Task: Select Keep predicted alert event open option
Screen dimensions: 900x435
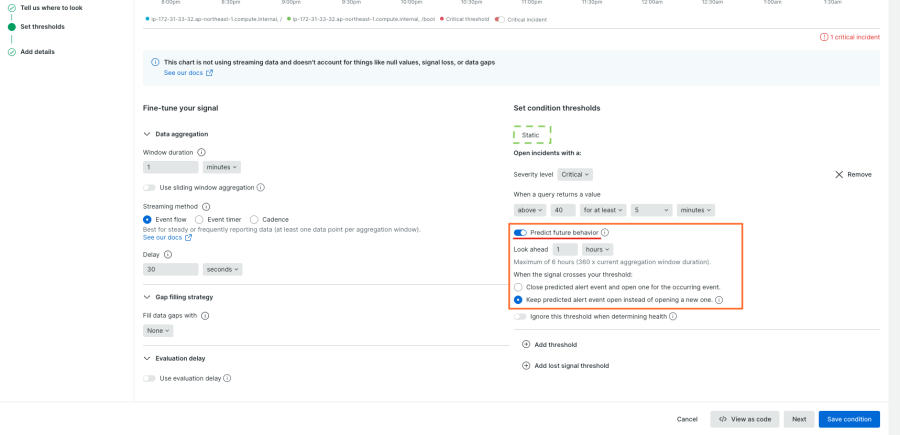Action: click(x=518, y=300)
